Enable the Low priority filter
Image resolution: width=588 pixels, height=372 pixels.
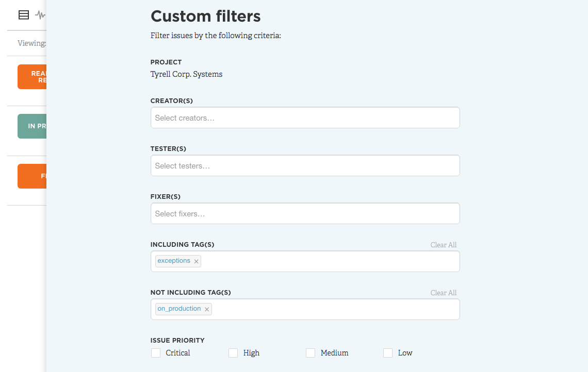(x=388, y=353)
